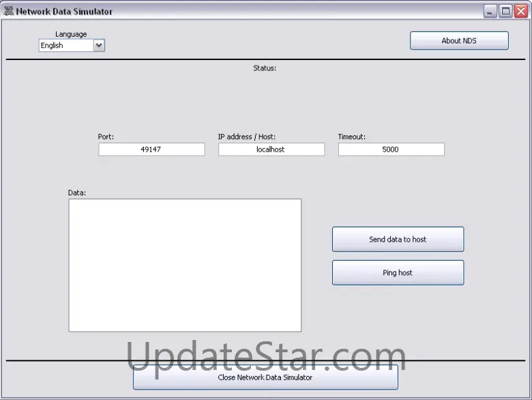Click the Timeout: label
532x400 pixels.
[x=352, y=137]
